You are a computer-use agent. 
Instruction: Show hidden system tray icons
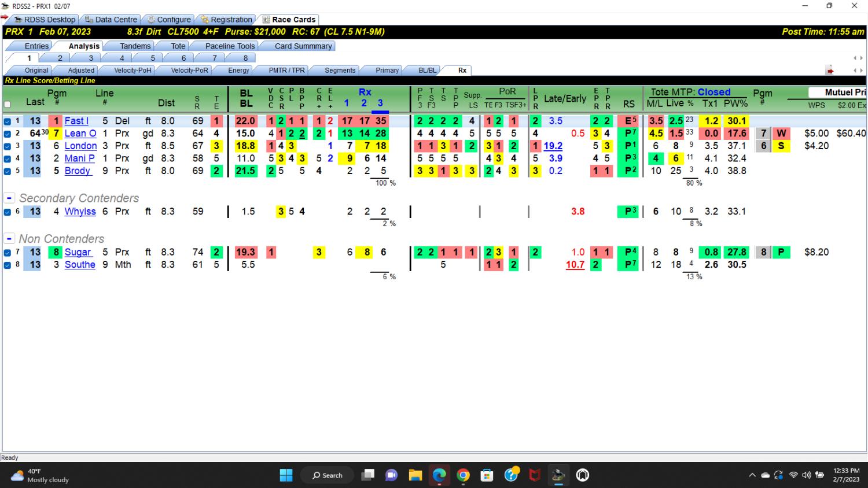[752, 475]
